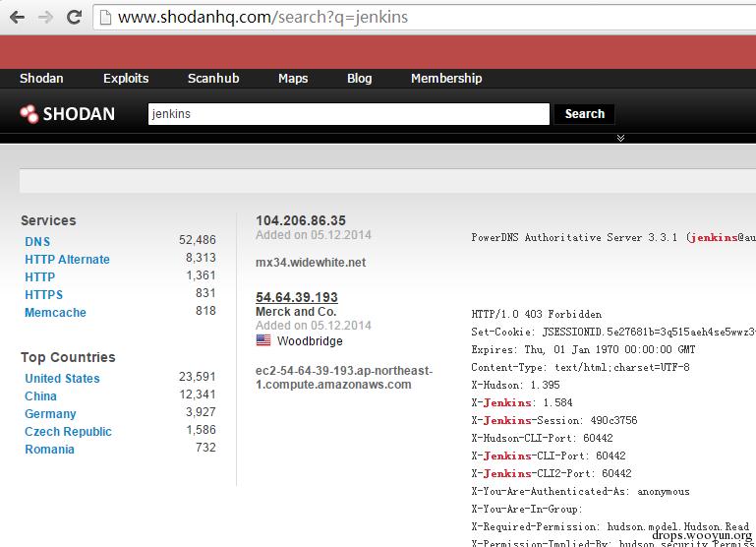The height and width of the screenshot is (547, 756).
Task: Click the browser forward arrow
Action: coord(45,18)
